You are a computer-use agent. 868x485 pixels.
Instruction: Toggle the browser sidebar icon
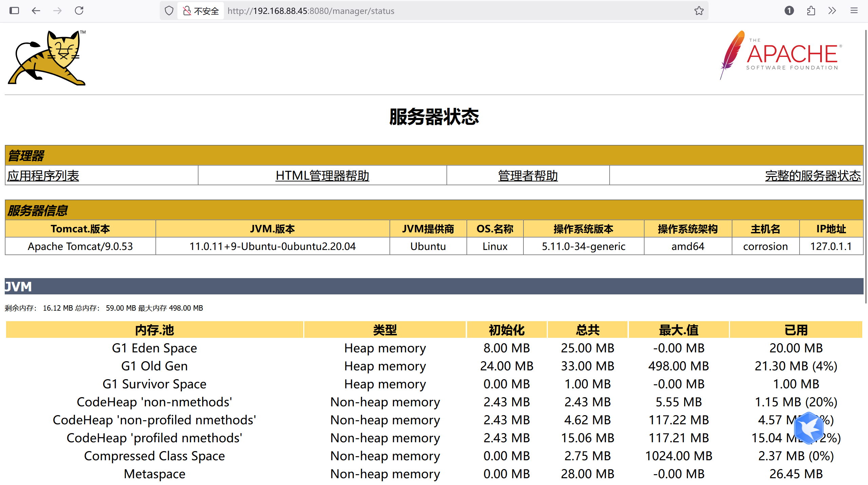coord(14,11)
